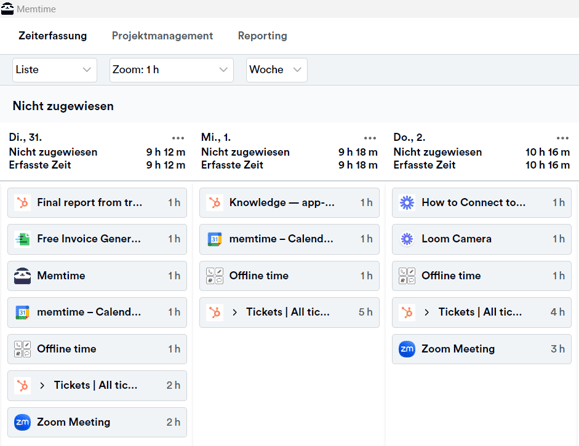Open the three-dot menu for Do., 2.

[563, 138]
